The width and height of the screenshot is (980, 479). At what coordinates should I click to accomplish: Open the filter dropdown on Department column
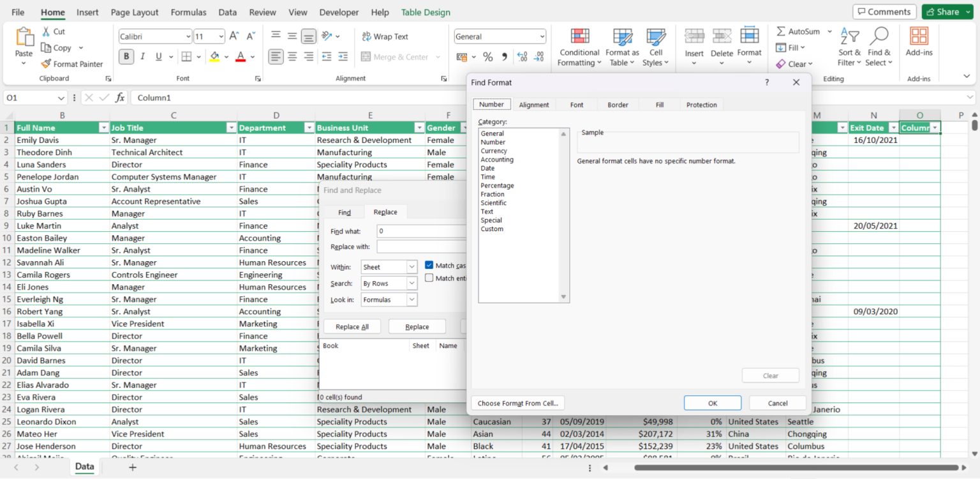308,127
